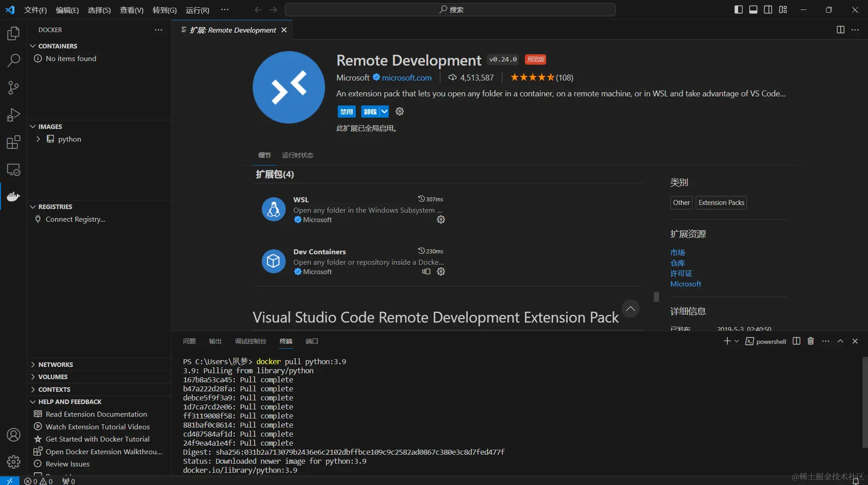Open the 编辑(E) menu
The width and height of the screenshot is (868, 485).
(x=67, y=10)
